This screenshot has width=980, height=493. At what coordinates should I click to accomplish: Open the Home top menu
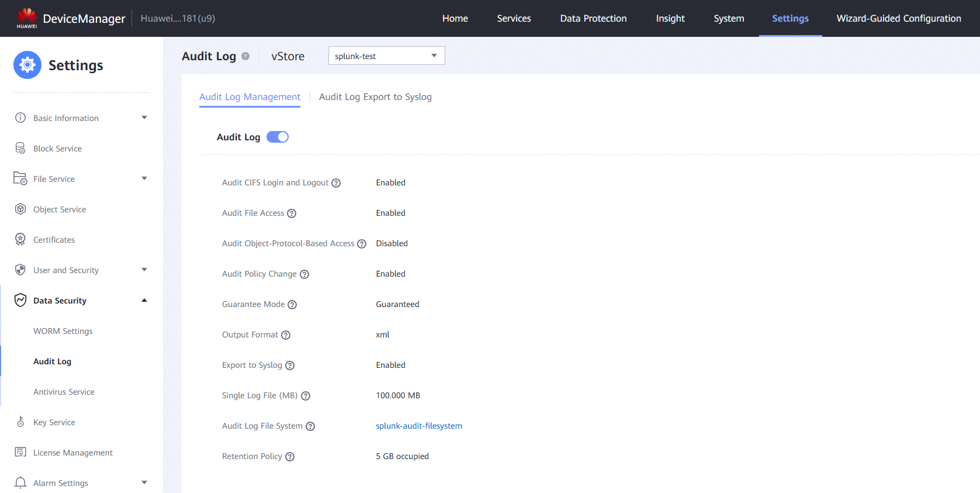click(x=455, y=18)
